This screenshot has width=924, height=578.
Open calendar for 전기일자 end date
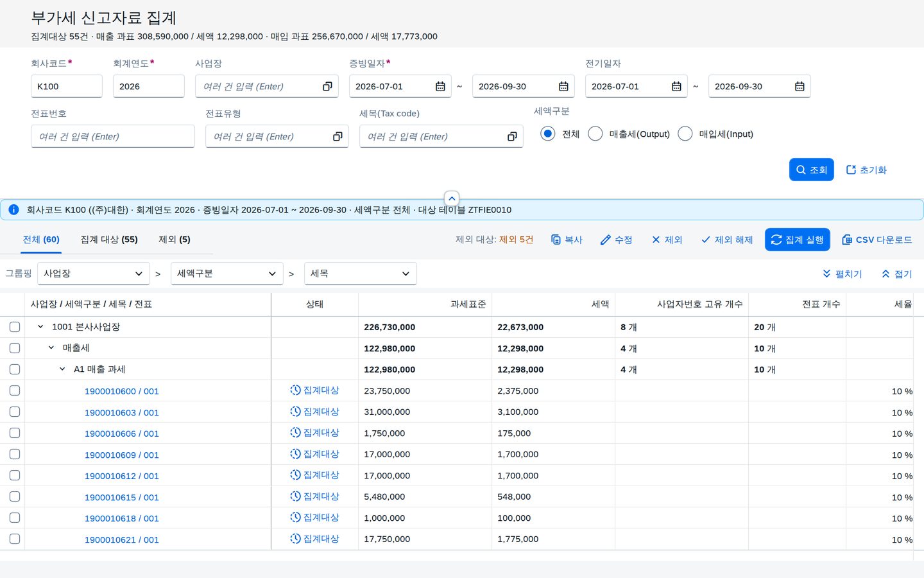pos(800,86)
